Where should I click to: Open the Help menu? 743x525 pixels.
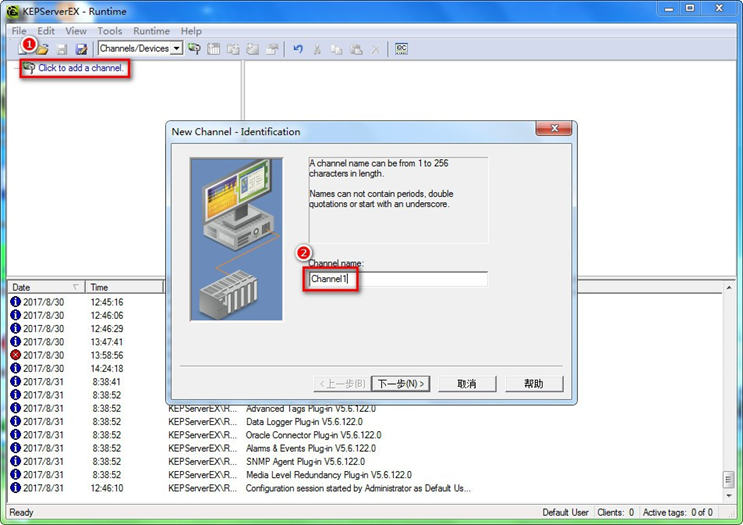(x=191, y=31)
